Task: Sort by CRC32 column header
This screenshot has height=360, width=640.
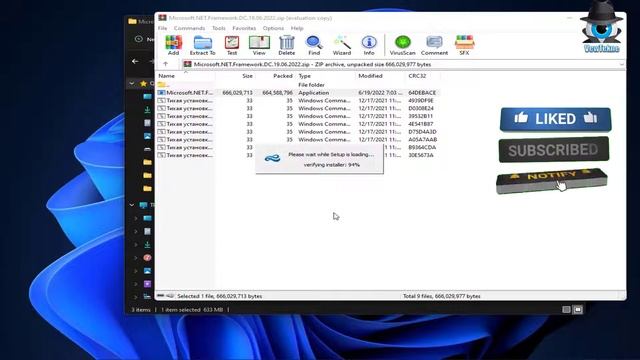Action: (423, 76)
